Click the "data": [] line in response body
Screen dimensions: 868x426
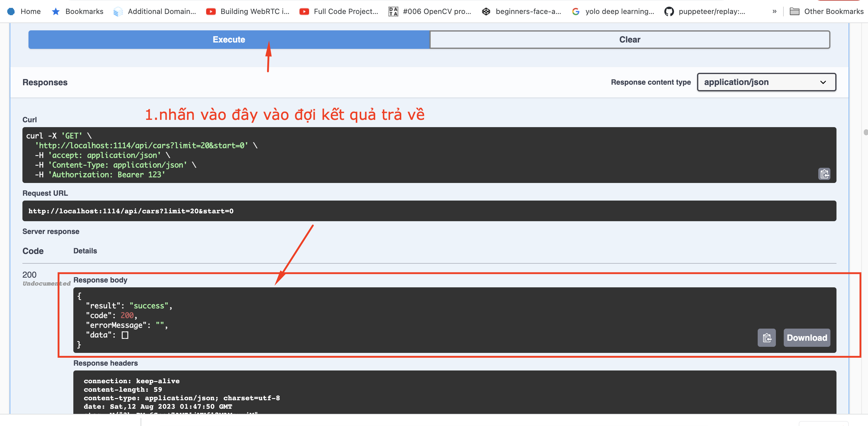tap(107, 335)
